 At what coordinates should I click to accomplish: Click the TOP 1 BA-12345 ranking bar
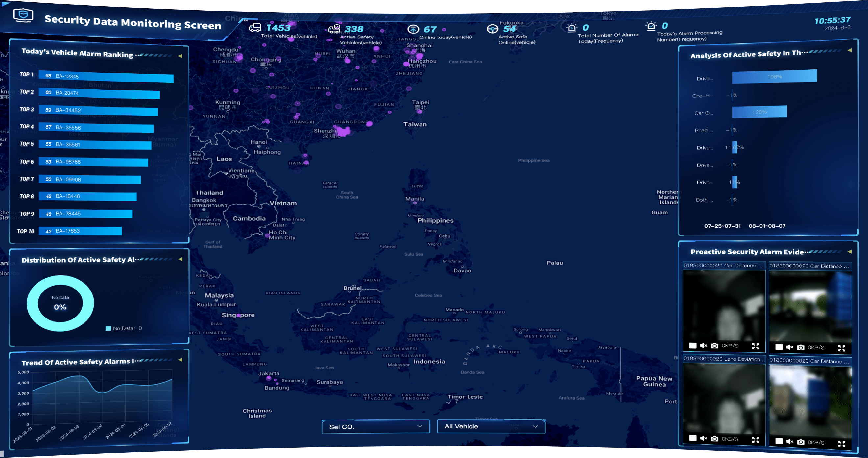coord(106,77)
